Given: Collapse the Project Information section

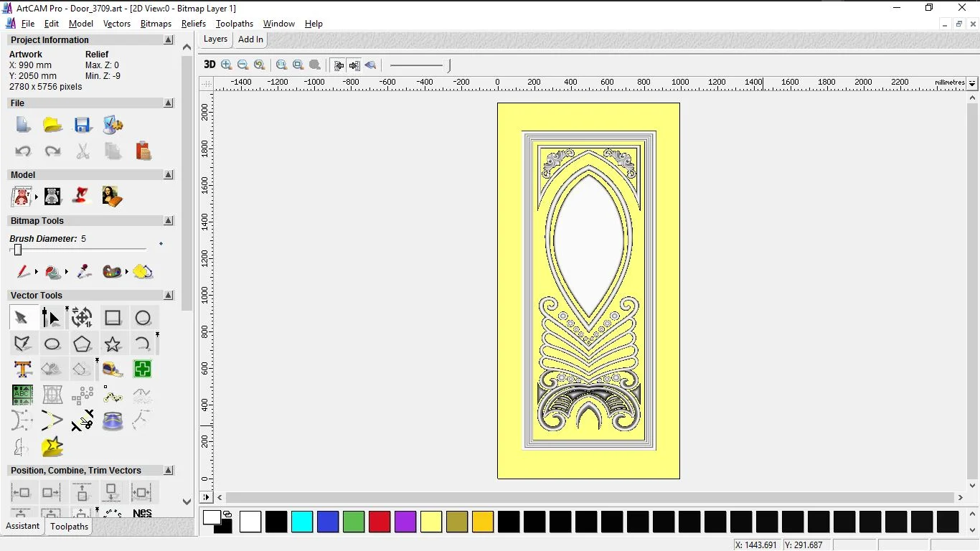Looking at the screenshot, I should [x=169, y=40].
